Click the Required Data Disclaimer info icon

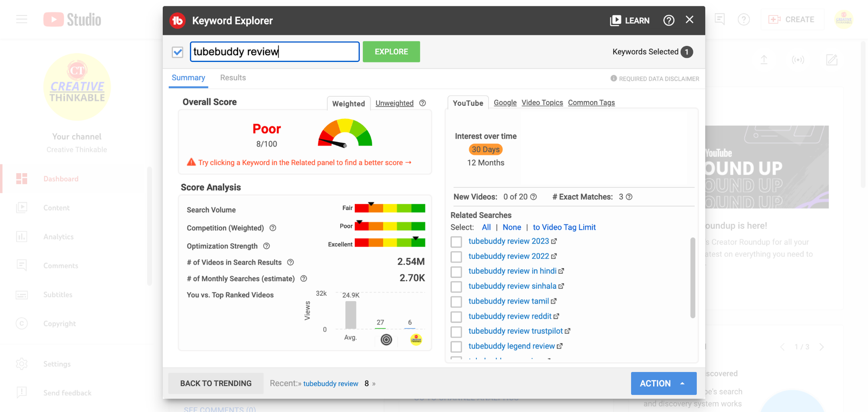click(x=614, y=78)
